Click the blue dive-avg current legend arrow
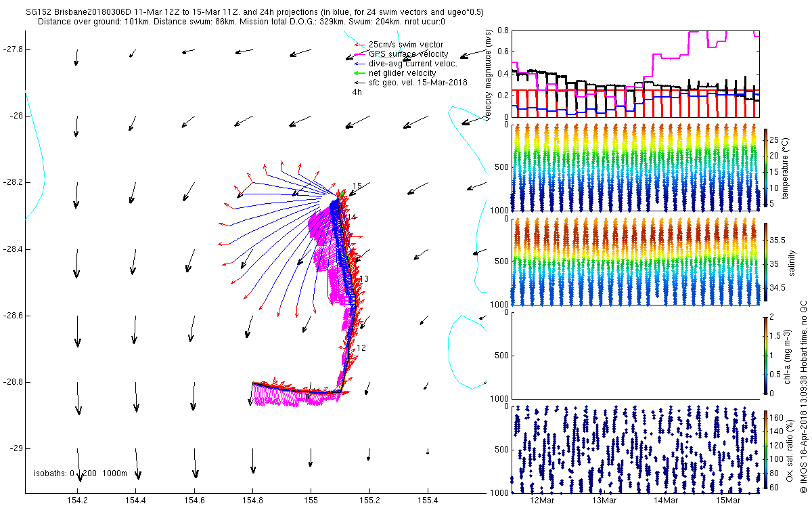The height and width of the screenshot is (508, 812). [360, 64]
